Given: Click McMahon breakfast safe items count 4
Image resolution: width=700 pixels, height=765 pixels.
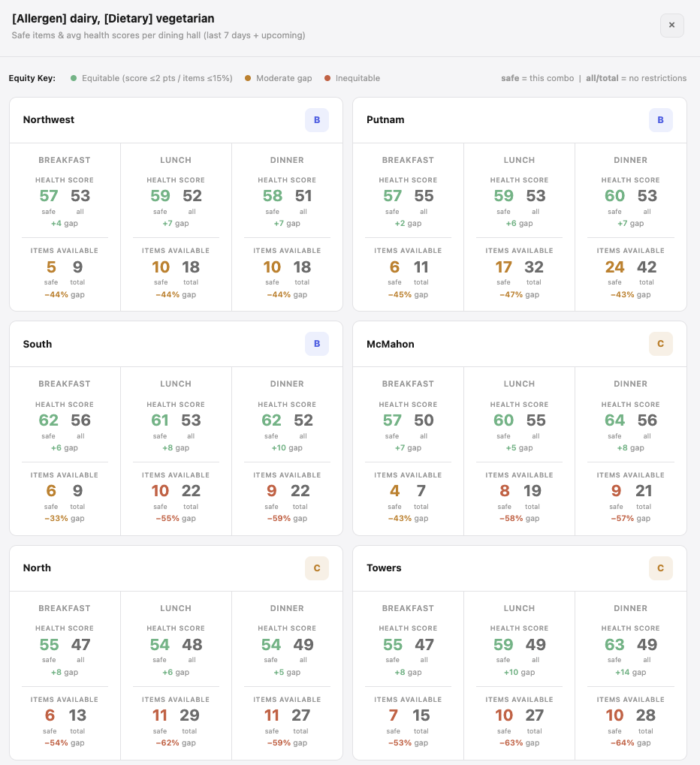Looking at the screenshot, I should [x=395, y=491].
